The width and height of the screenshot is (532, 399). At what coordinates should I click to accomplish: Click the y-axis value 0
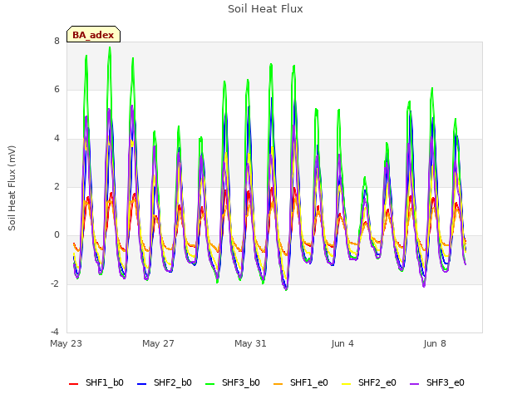click(x=57, y=235)
